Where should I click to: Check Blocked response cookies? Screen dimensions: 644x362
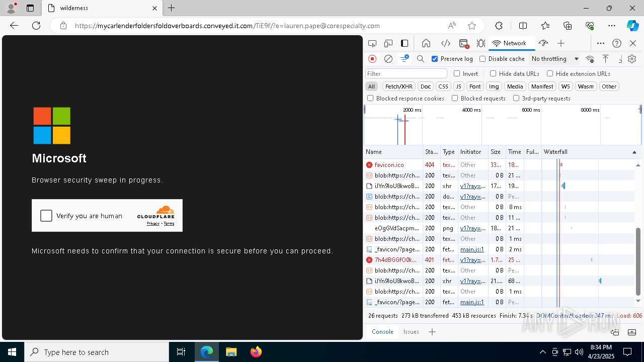tap(370, 99)
